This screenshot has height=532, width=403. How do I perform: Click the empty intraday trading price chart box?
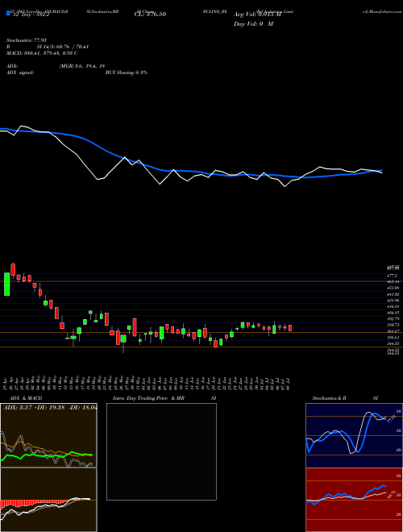click(161, 451)
